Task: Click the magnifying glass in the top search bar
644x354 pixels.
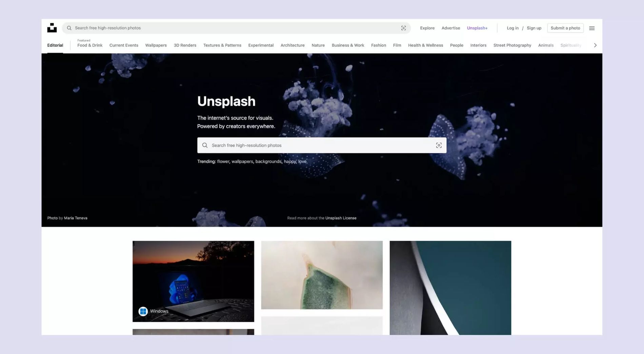Action: (69, 28)
